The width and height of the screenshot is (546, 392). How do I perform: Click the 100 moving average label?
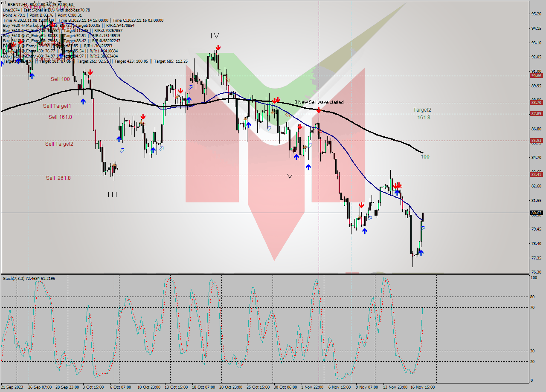click(x=425, y=157)
